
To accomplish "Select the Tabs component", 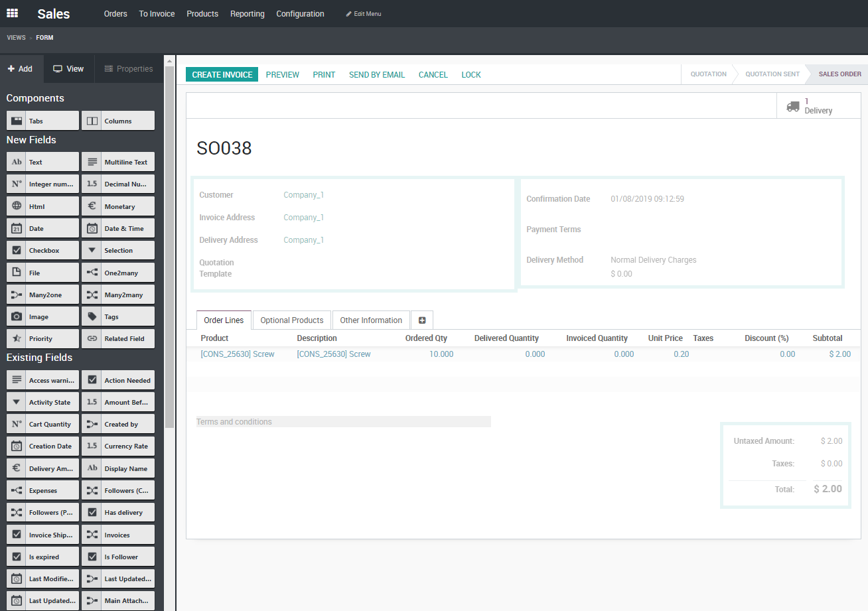I will click(x=42, y=121).
